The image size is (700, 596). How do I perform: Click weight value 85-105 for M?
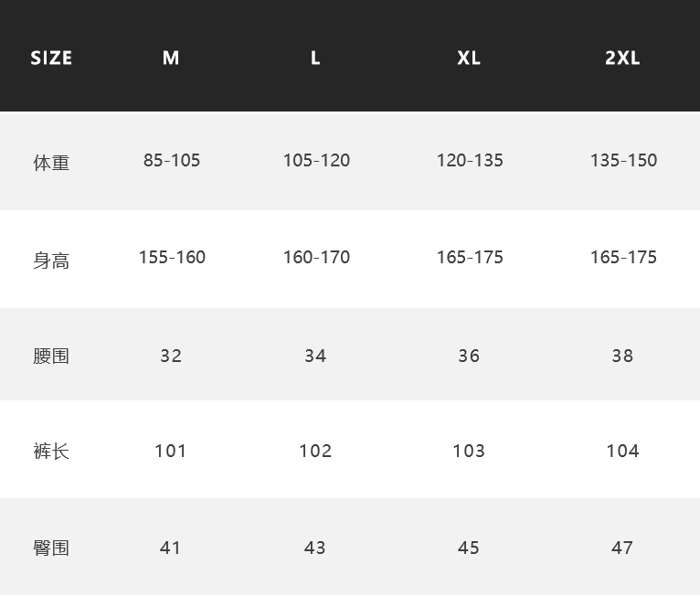coord(172,160)
